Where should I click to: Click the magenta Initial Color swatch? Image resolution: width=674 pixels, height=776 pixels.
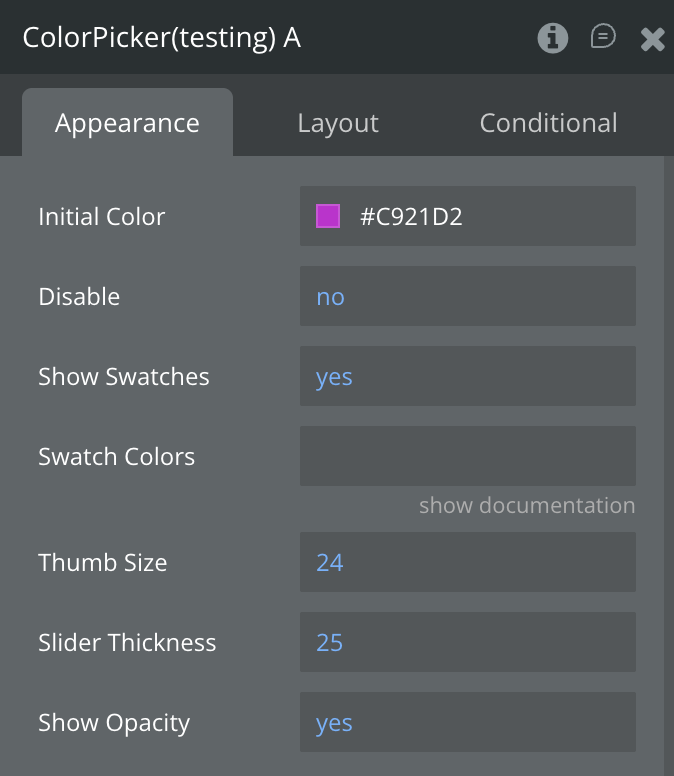point(328,216)
